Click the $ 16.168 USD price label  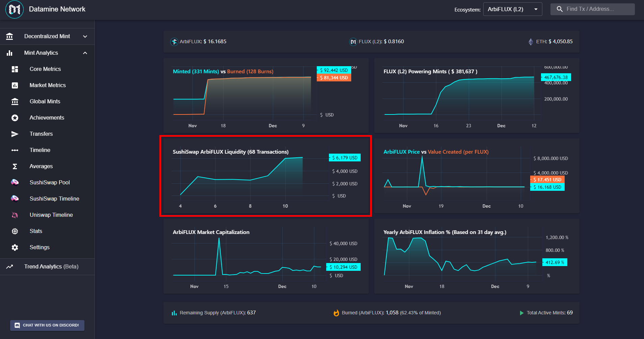tap(547, 187)
